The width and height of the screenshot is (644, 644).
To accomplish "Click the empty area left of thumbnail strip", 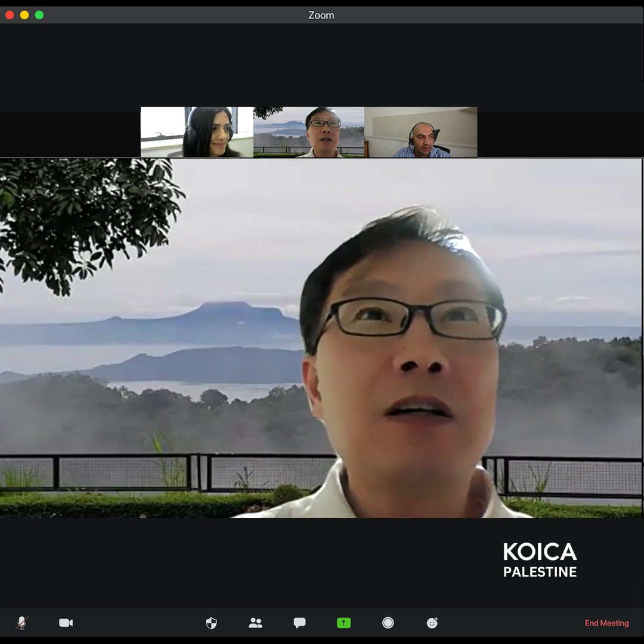I will (x=70, y=132).
